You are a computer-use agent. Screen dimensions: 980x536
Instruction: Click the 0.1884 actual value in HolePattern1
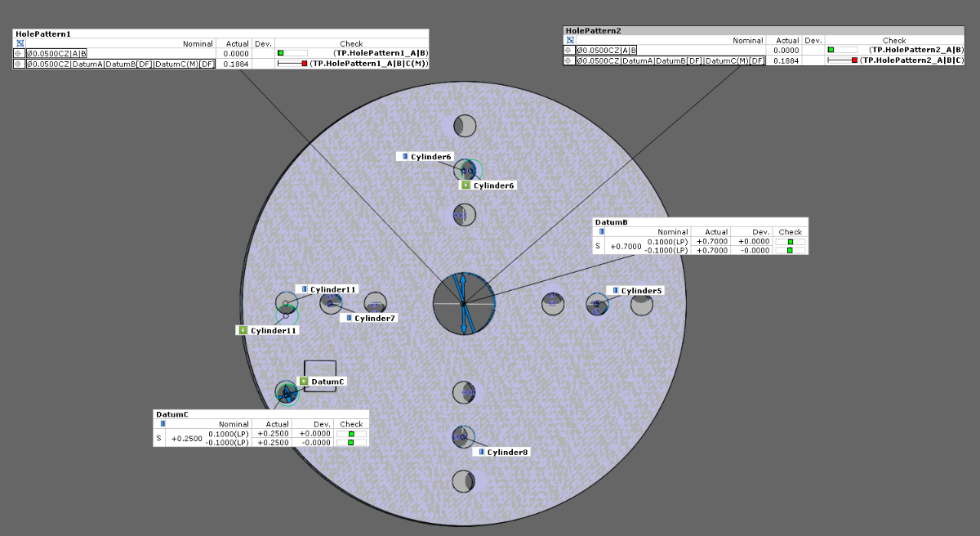tap(236, 64)
